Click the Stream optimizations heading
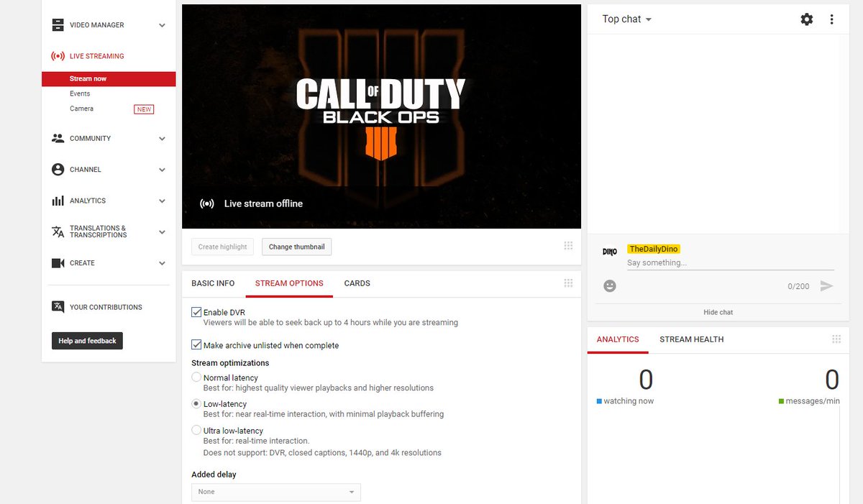Screen dimensions: 863x504 230,363
